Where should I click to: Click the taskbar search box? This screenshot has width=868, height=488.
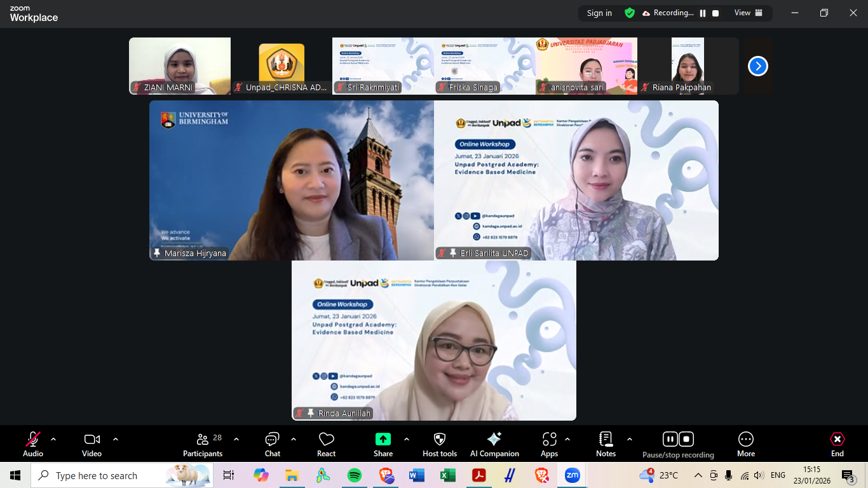[x=122, y=475]
